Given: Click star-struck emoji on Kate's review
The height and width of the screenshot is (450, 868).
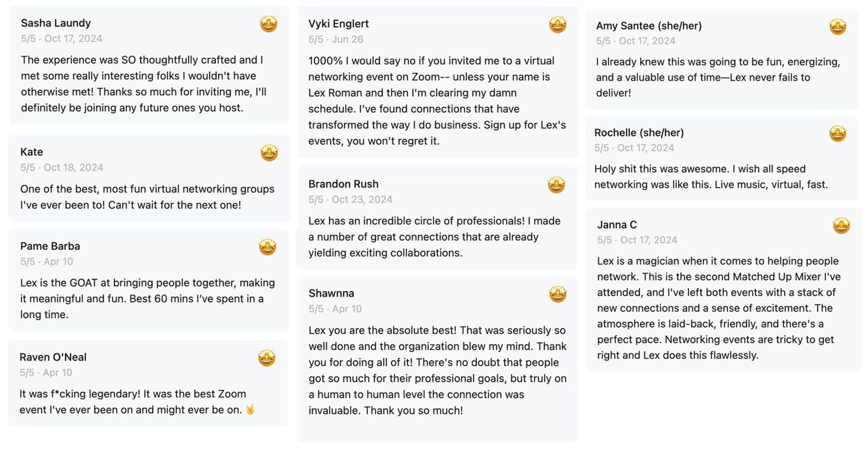Looking at the screenshot, I should click(269, 153).
